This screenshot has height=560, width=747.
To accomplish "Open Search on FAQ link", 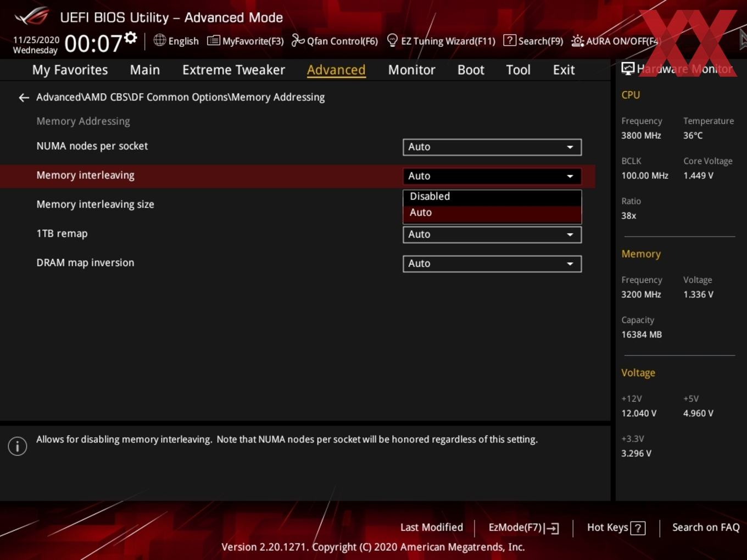I will tap(706, 527).
